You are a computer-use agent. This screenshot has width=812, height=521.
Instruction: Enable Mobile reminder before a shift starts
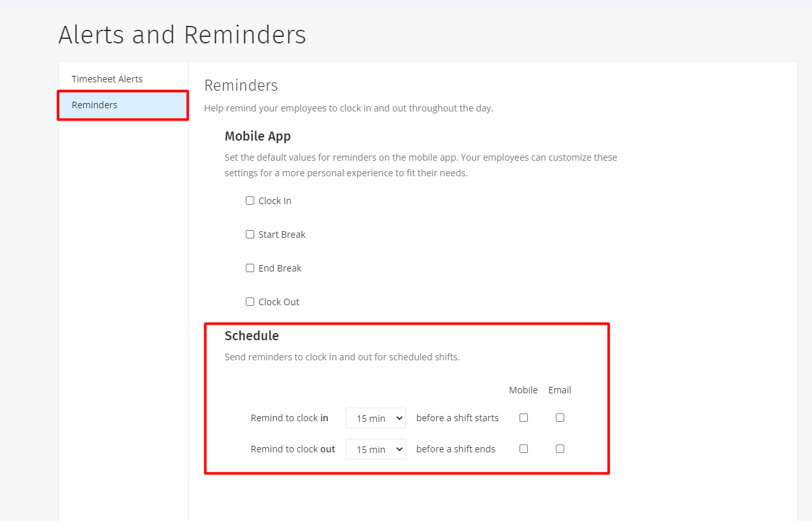click(x=523, y=418)
